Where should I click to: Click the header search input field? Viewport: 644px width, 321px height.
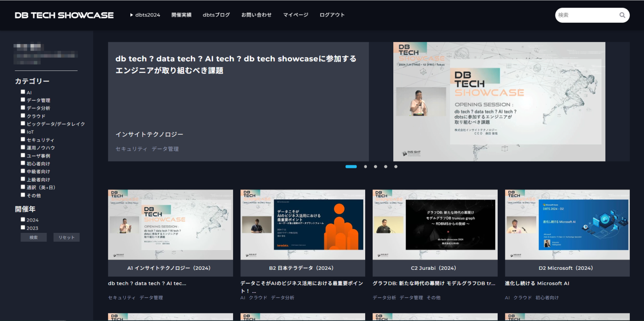(587, 15)
